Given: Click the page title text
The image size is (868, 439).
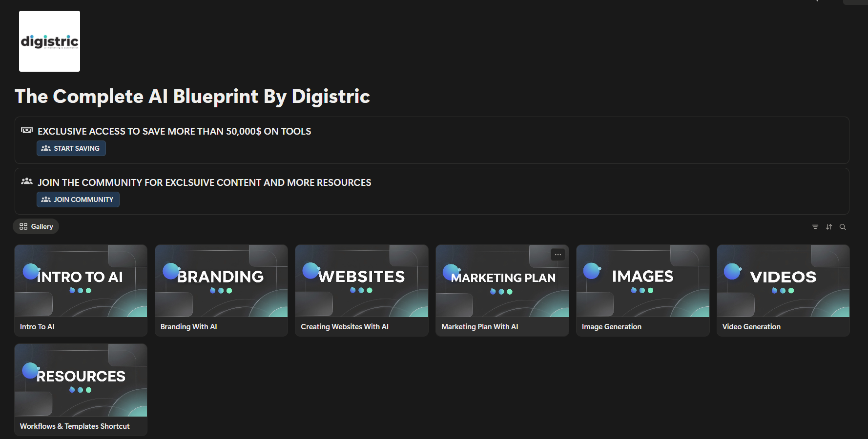Looking at the screenshot, I should [x=192, y=97].
